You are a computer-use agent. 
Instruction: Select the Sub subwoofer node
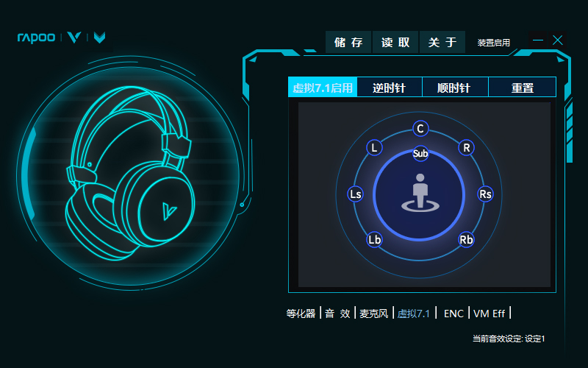click(420, 154)
